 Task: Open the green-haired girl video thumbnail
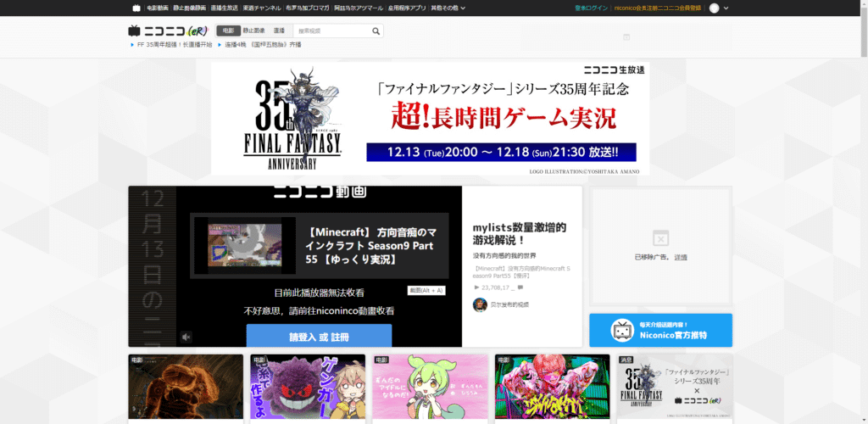(x=430, y=387)
